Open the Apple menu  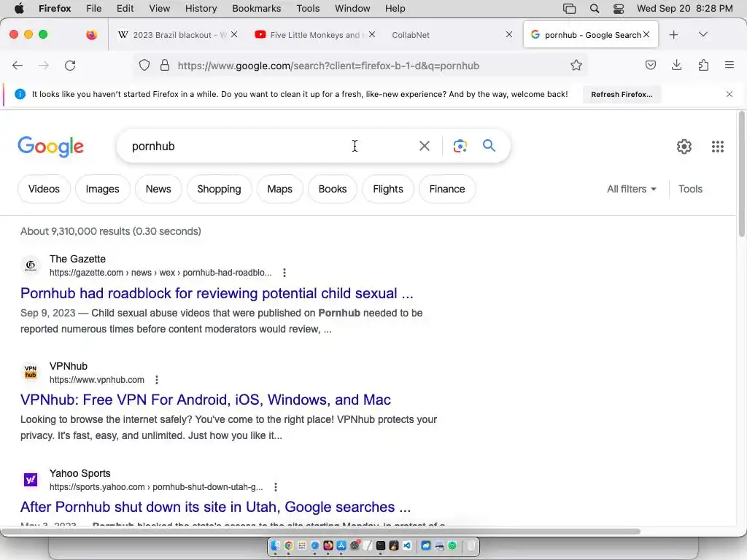pos(19,8)
